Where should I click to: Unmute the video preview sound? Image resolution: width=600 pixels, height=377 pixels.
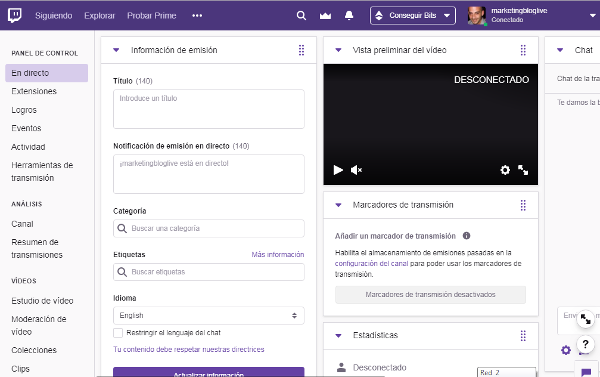(x=356, y=170)
